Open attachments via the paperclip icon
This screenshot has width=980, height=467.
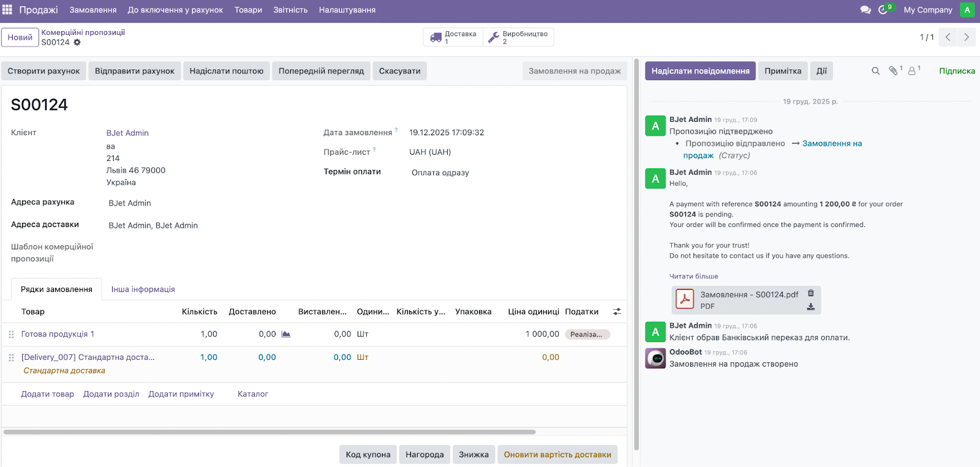[x=894, y=71]
